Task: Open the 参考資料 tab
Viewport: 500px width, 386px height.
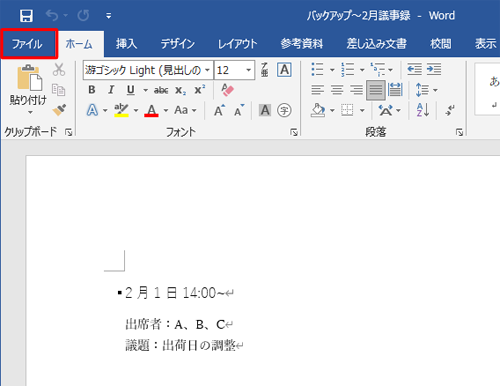Action: click(302, 44)
